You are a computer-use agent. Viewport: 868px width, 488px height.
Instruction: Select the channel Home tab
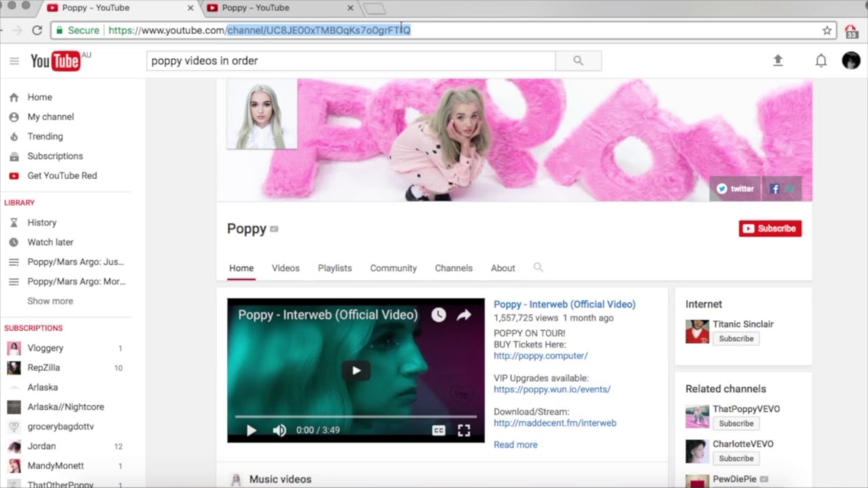241,268
